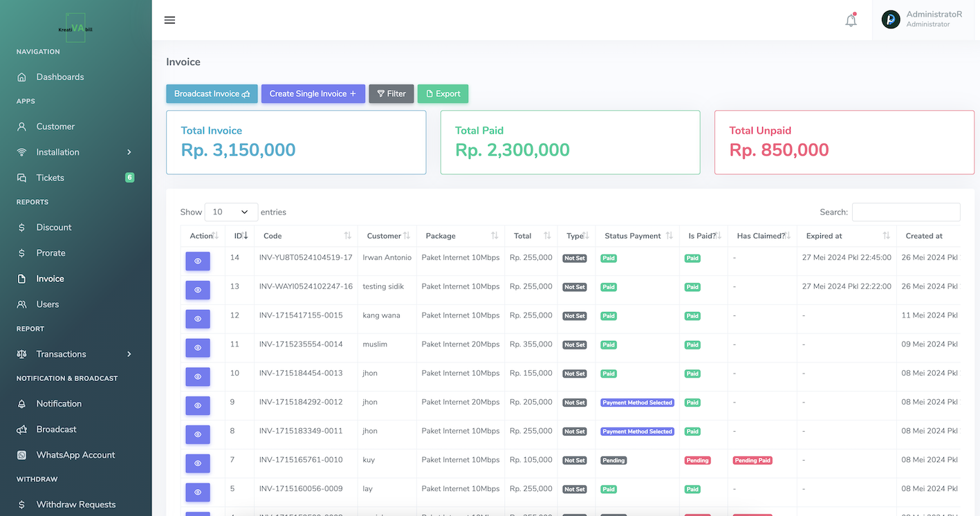The width and height of the screenshot is (980, 516).
Task: Expand the Transactions submenu
Action: click(129, 354)
